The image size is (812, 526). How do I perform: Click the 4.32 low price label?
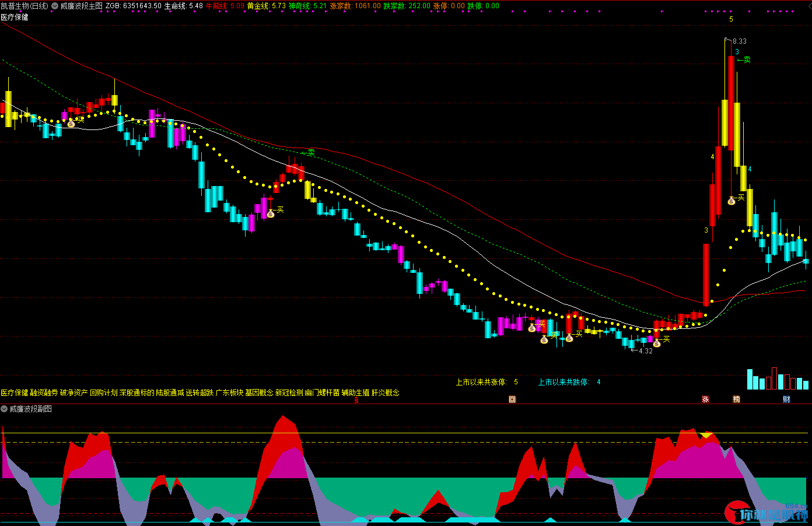(646, 351)
